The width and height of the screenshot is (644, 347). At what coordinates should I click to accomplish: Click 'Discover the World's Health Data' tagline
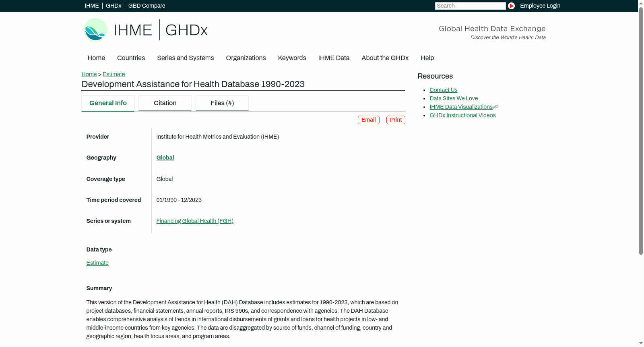click(x=508, y=37)
